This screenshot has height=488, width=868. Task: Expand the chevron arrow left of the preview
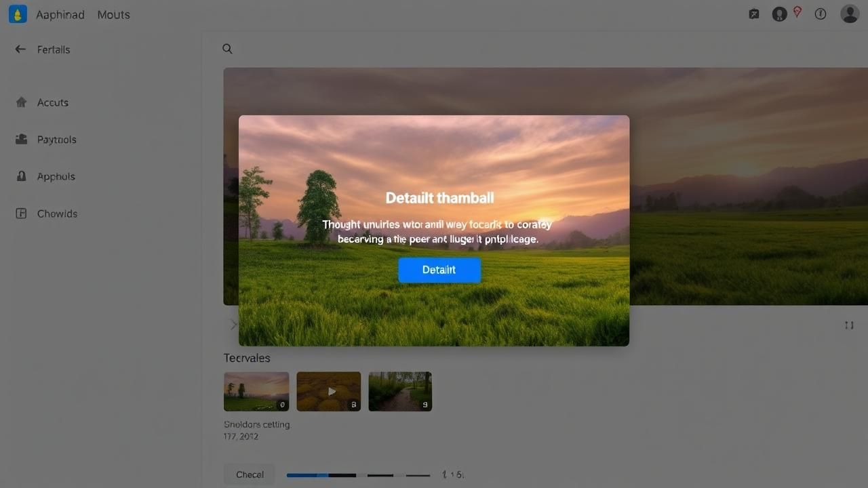coord(233,325)
